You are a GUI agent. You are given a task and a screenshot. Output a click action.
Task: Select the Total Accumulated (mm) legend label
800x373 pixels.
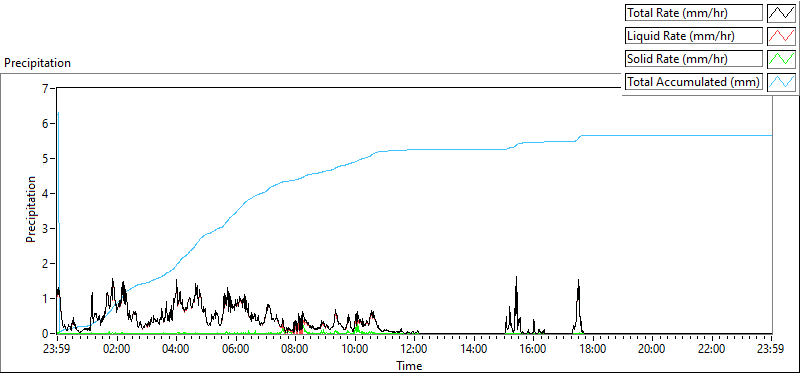pos(694,82)
